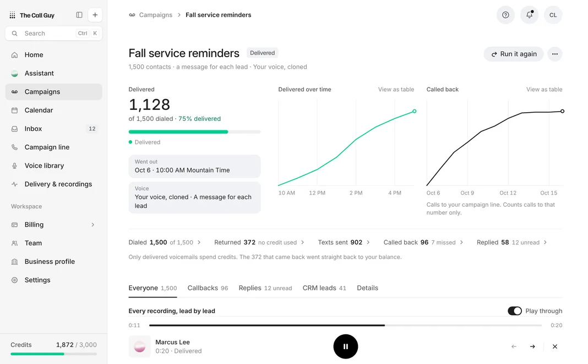588x364 pixels.
Task: Click the Credits 1,872 / 3,000 value
Action: click(77, 345)
